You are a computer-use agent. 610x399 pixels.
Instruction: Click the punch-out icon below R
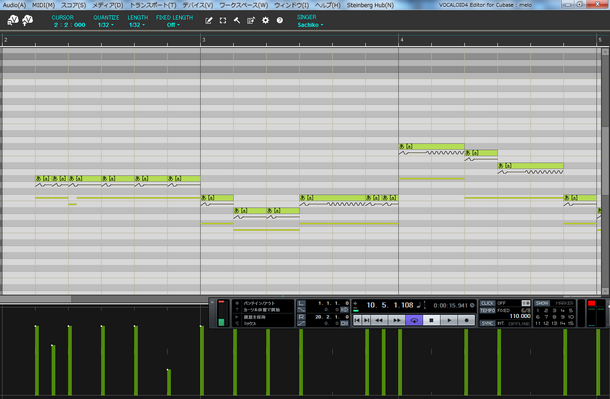(301, 324)
